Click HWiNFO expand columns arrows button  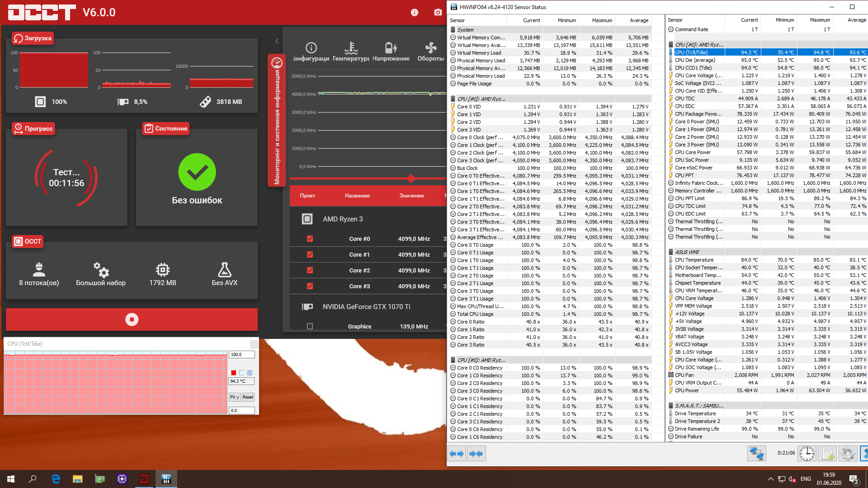click(x=457, y=453)
